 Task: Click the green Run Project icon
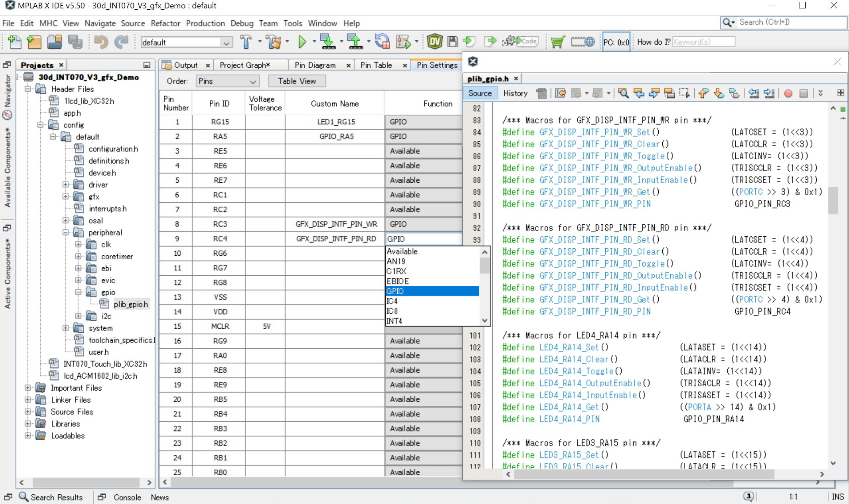(302, 42)
